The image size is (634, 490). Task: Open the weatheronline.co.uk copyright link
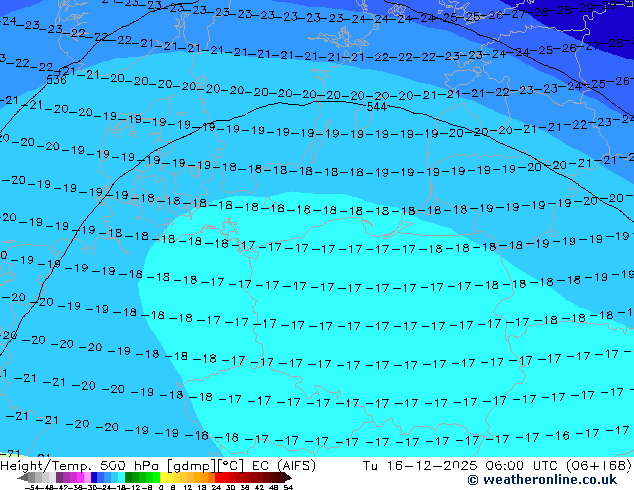point(542,480)
